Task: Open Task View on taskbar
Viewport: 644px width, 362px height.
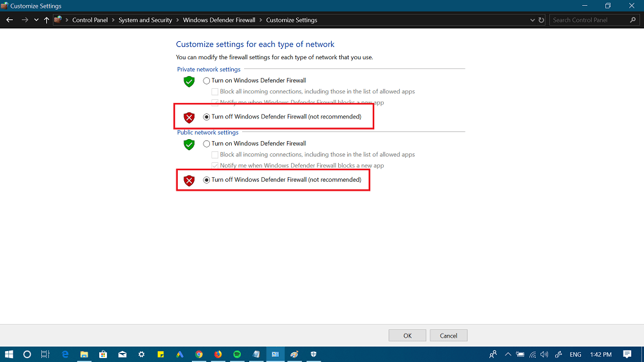Action: coord(45,354)
